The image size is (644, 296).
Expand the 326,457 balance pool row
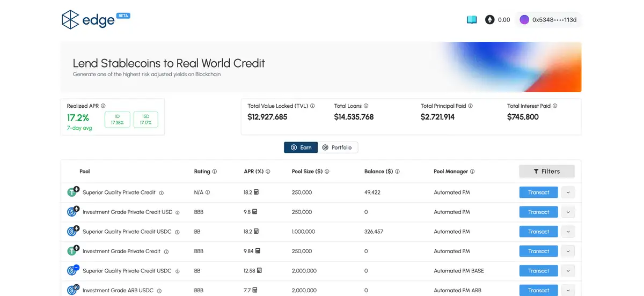[x=568, y=232]
